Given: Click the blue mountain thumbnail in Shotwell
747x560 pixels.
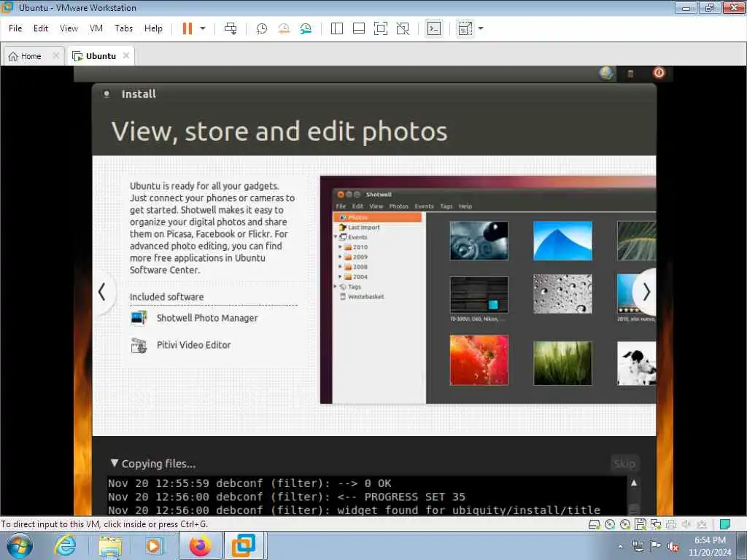Looking at the screenshot, I should (x=562, y=241).
